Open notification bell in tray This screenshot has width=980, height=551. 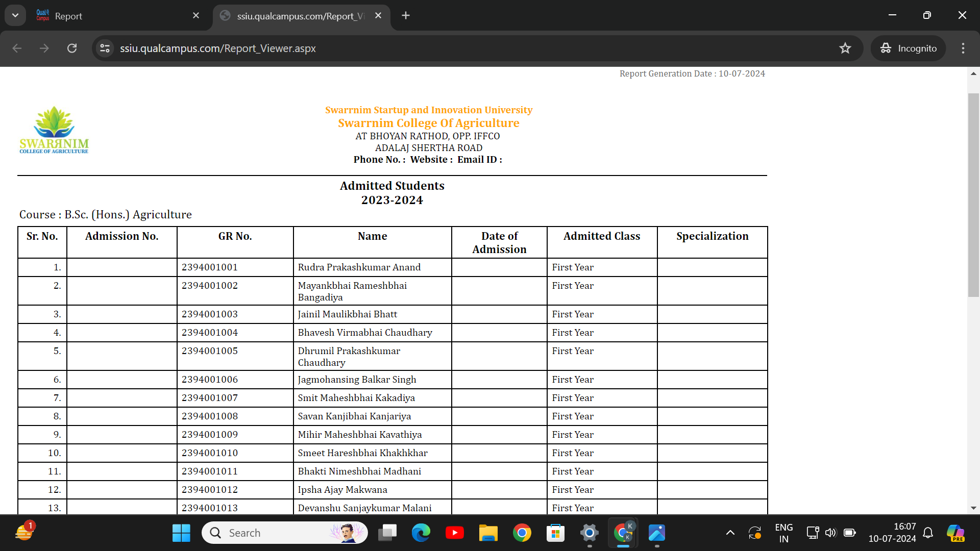click(x=928, y=533)
